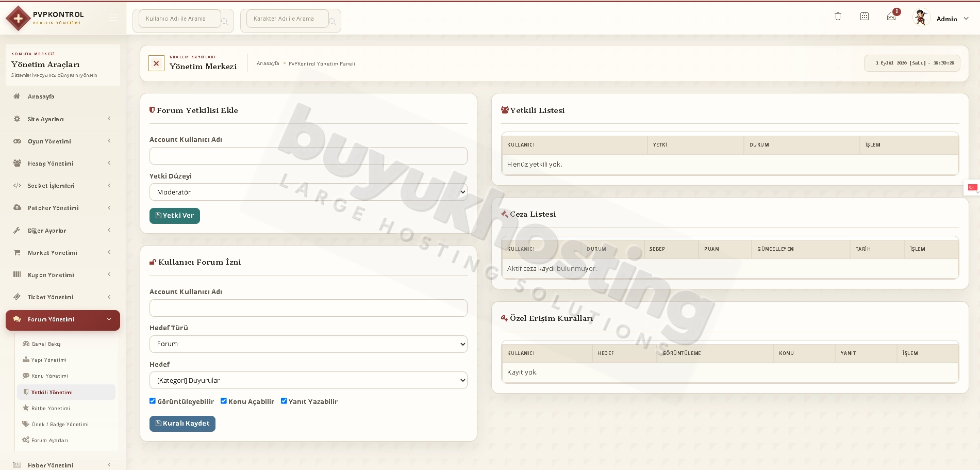Click the Admin avatar image
The image size is (980, 470).
coord(921,18)
